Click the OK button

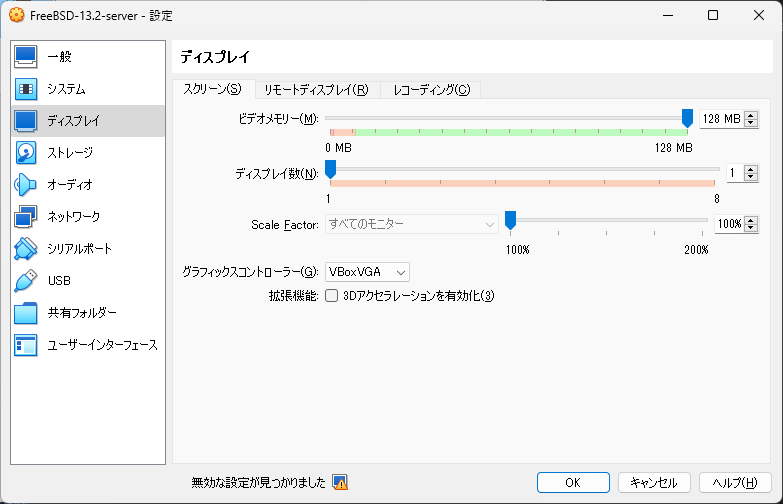click(573, 482)
